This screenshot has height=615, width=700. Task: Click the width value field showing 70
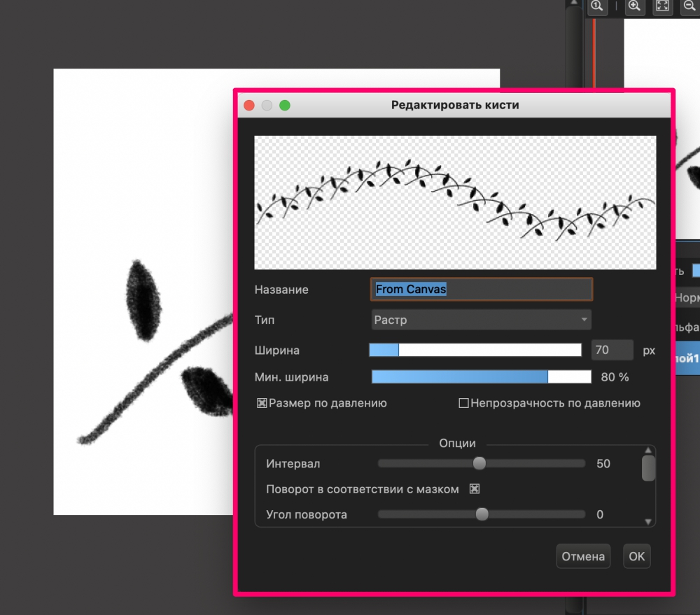click(x=611, y=350)
